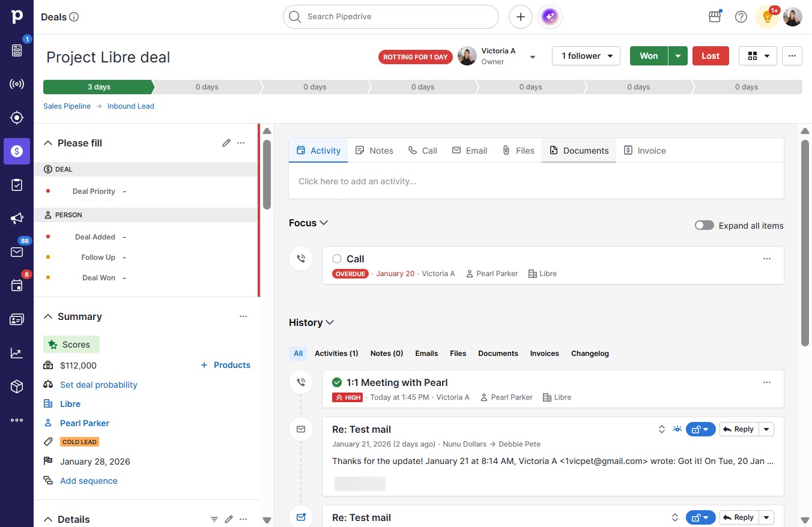Screen dimensions: 812x527
Task: Open the layout view switcher dropdown
Action: tap(758, 56)
